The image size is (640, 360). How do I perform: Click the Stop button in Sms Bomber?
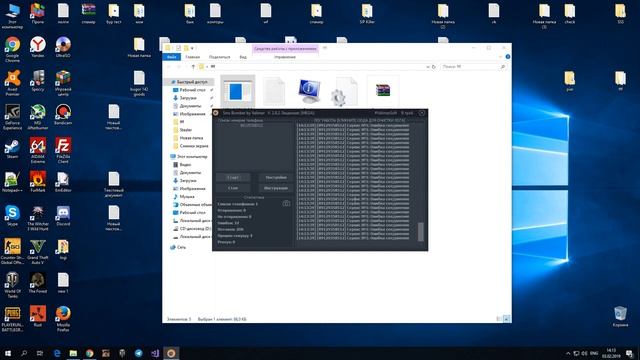tap(233, 188)
